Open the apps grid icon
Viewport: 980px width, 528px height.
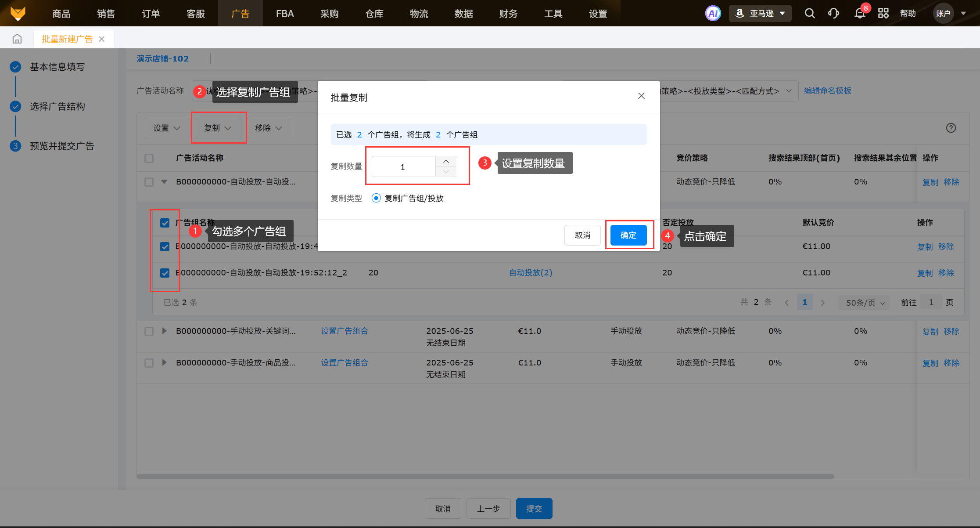click(x=883, y=13)
